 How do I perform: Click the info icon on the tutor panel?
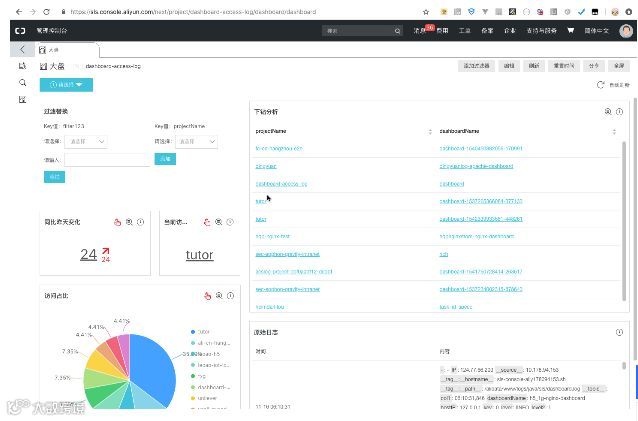(x=230, y=222)
